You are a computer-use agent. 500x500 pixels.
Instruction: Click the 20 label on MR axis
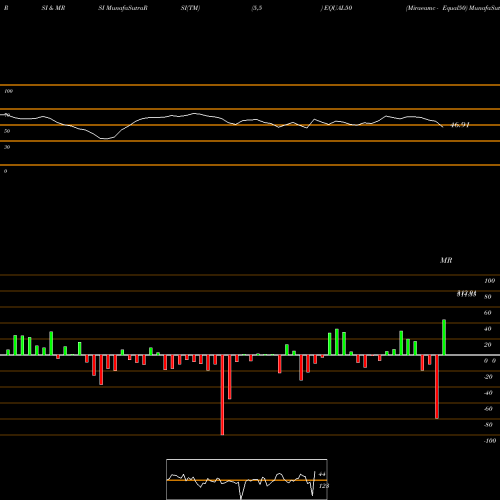tap(488, 345)
